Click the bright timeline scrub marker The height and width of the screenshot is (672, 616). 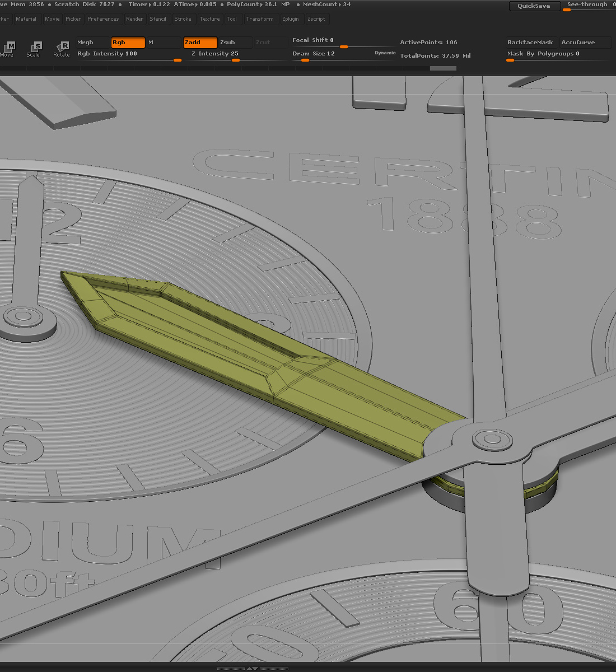click(x=443, y=68)
